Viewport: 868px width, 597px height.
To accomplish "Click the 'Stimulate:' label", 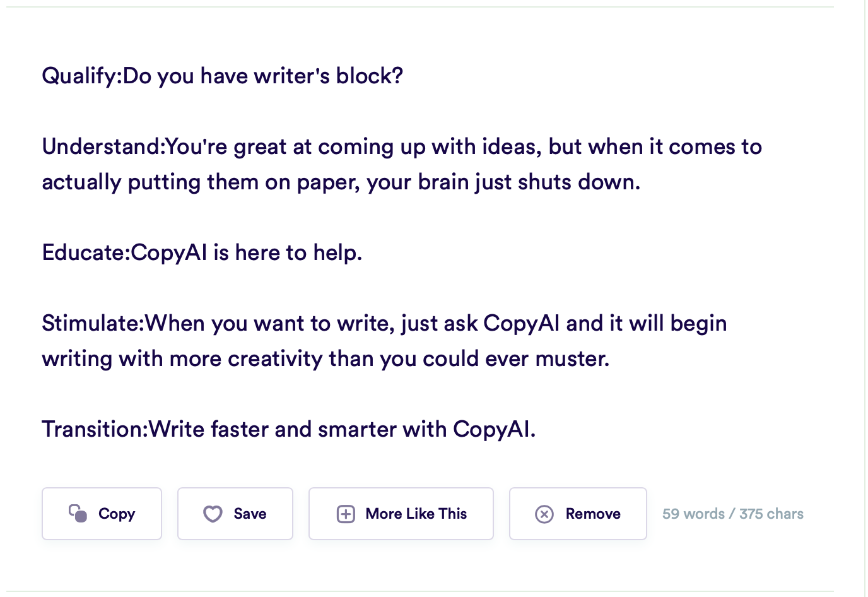I will pyautogui.click(x=93, y=324).
